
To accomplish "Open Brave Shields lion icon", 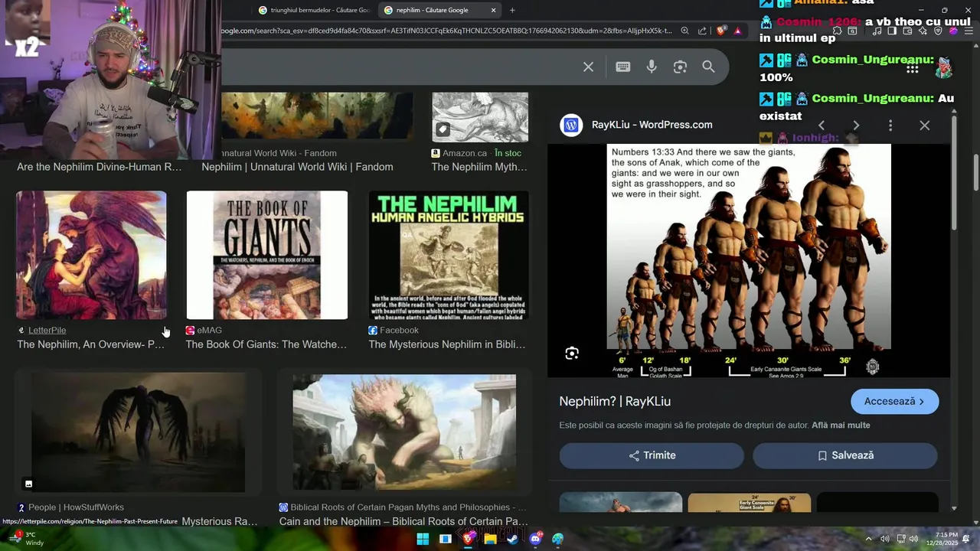I will [x=721, y=31].
